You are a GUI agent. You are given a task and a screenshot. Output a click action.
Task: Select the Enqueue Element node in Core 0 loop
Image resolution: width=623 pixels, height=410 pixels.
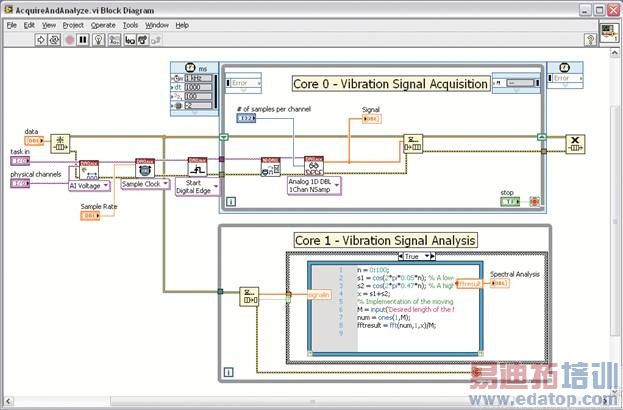413,143
